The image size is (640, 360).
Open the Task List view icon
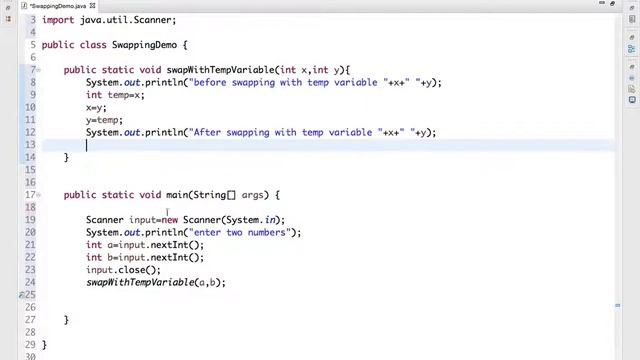click(632, 19)
